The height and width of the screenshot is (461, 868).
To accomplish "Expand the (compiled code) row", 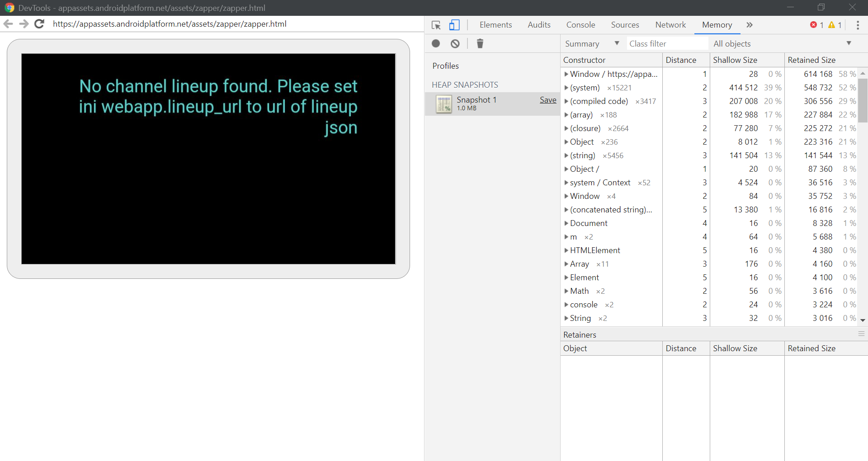I will click(x=566, y=101).
